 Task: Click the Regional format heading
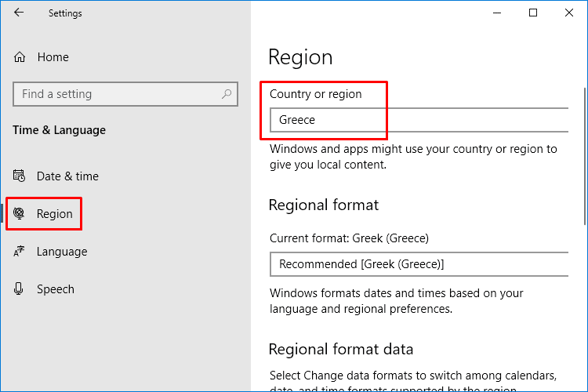click(324, 205)
